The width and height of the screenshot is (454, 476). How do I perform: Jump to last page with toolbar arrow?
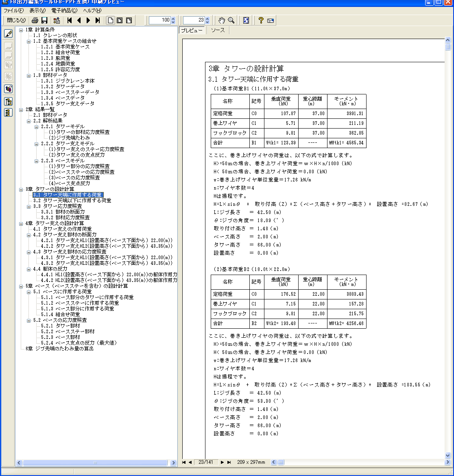97,20
